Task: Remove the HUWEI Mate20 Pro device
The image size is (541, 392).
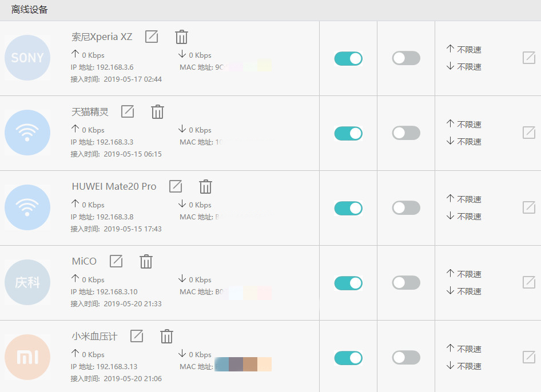Action: tap(205, 187)
